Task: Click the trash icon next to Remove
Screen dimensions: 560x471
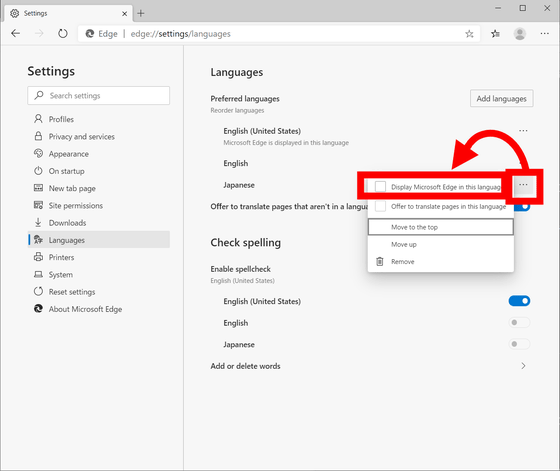Action: click(380, 261)
